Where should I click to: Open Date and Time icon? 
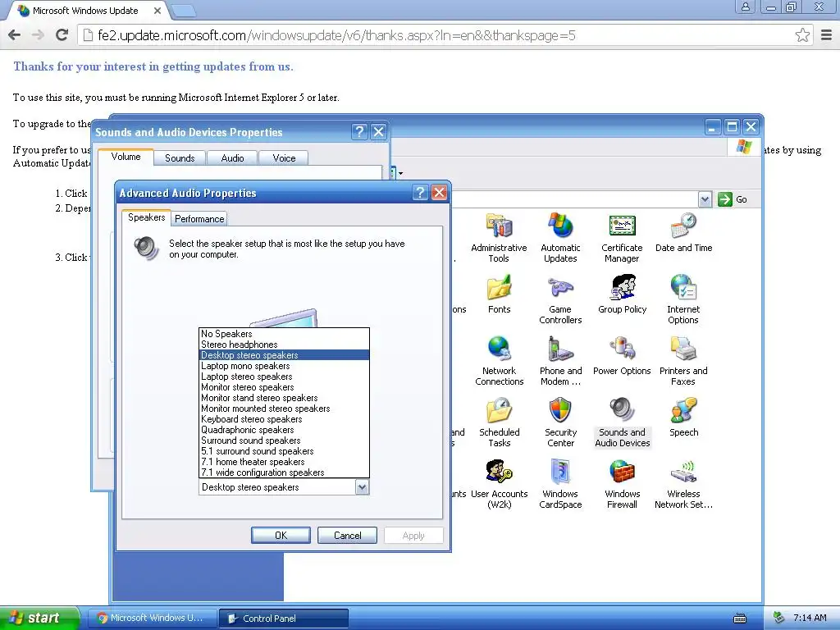point(683,233)
